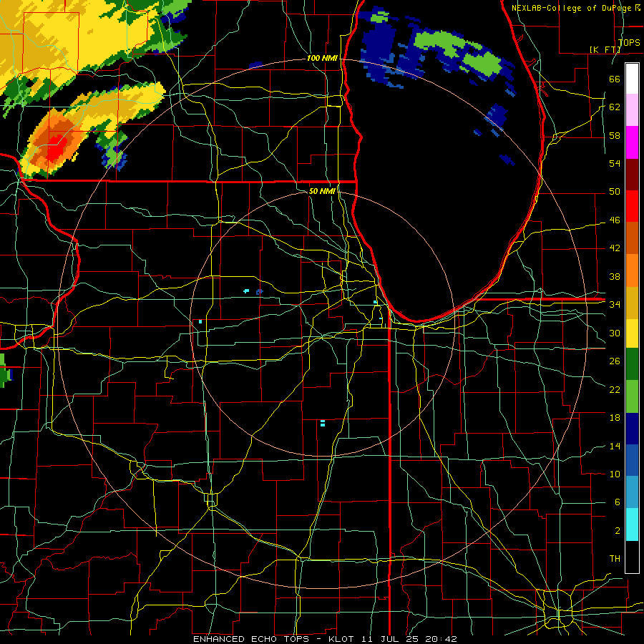Choose the medium blue legend swatch
Viewport: 644px width, 644px height.
632,460
